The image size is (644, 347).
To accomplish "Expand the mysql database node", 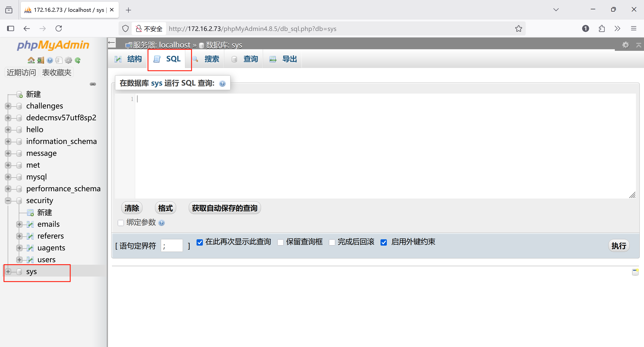I will point(8,177).
